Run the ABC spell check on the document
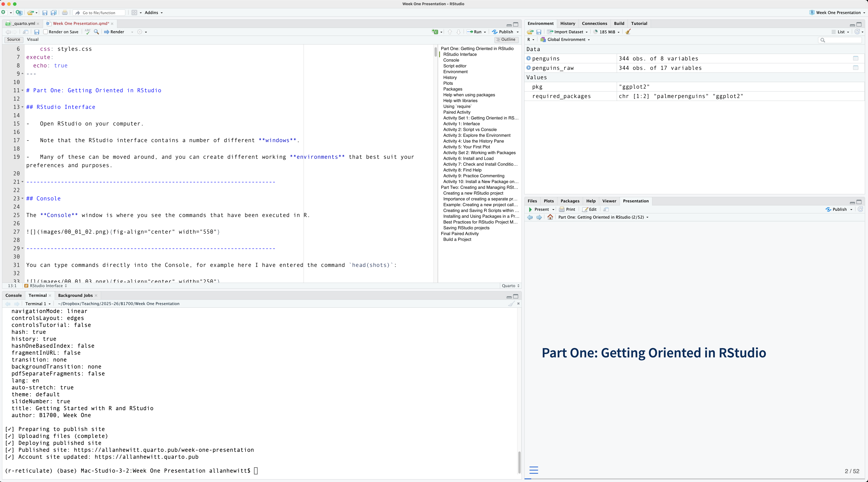This screenshot has width=868, height=482. point(88,32)
